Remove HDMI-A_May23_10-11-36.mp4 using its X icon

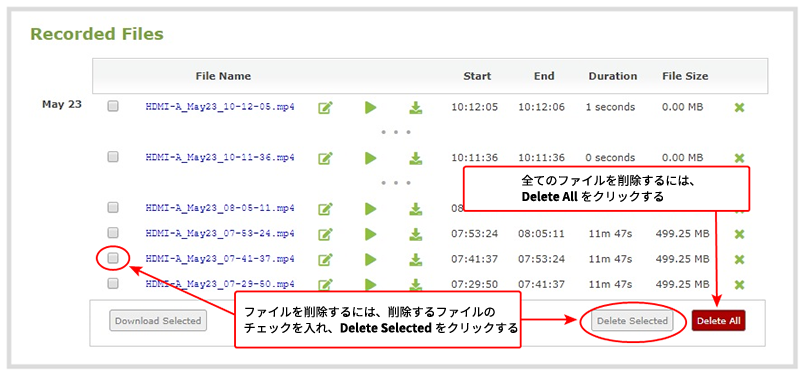pos(739,158)
